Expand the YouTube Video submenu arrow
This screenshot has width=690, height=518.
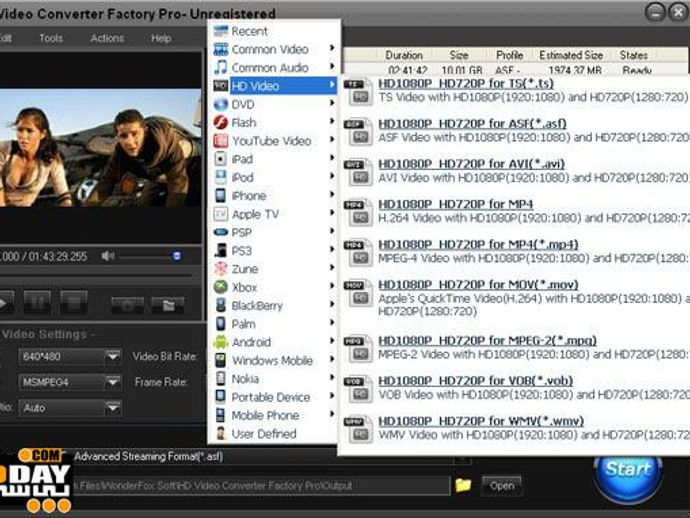(x=332, y=140)
